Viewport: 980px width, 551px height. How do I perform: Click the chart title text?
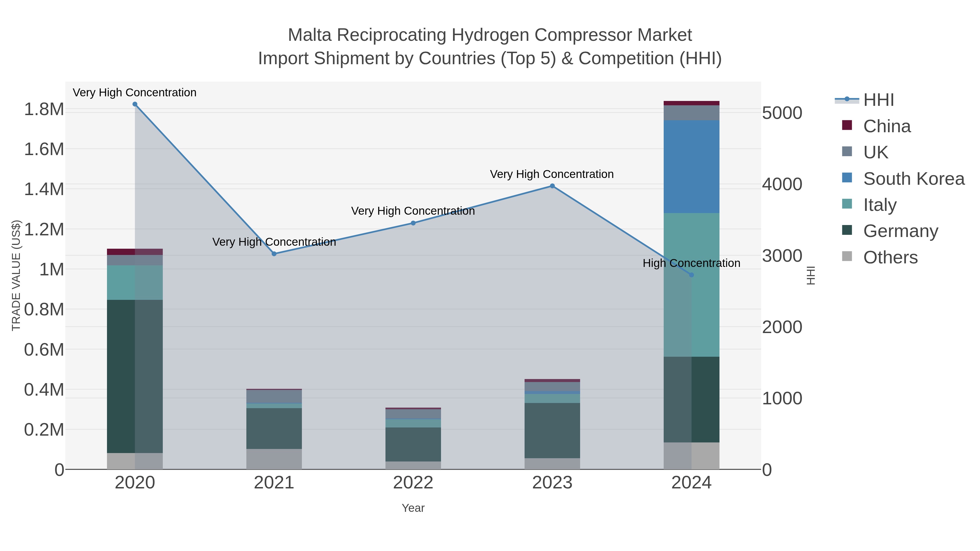(490, 46)
